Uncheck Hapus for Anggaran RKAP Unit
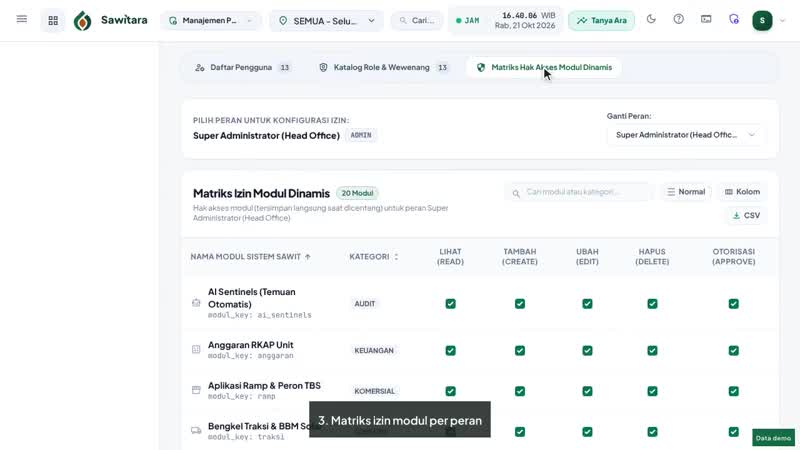Viewport: 800px width, 450px height. point(652,351)
